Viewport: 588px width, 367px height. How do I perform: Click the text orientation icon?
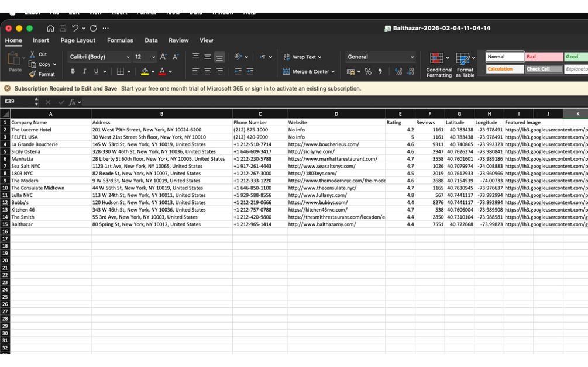[x=238, y=57]
